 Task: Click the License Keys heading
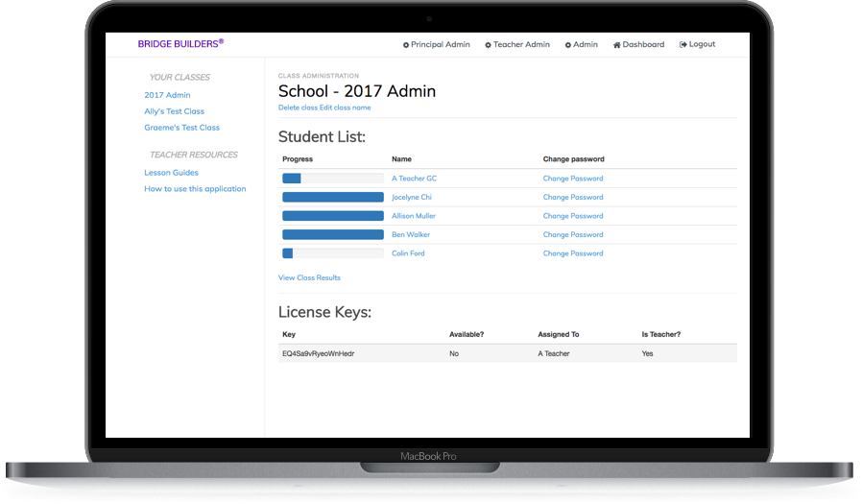coord(324,312)
